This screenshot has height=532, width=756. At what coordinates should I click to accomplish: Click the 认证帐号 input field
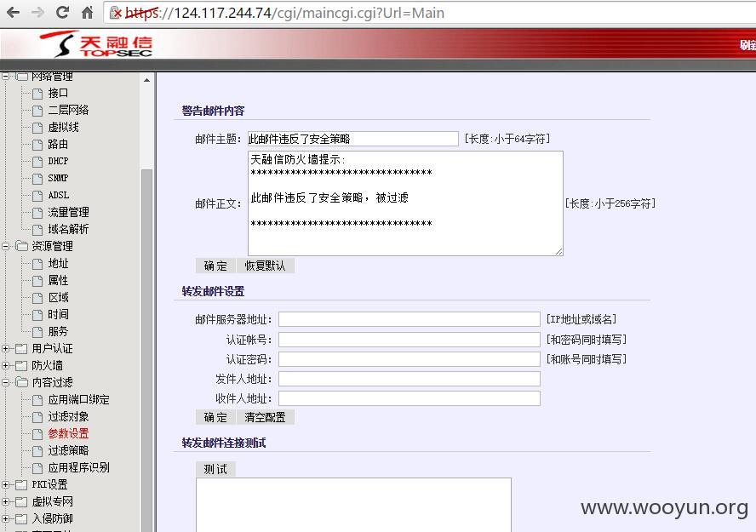point(409,340)
